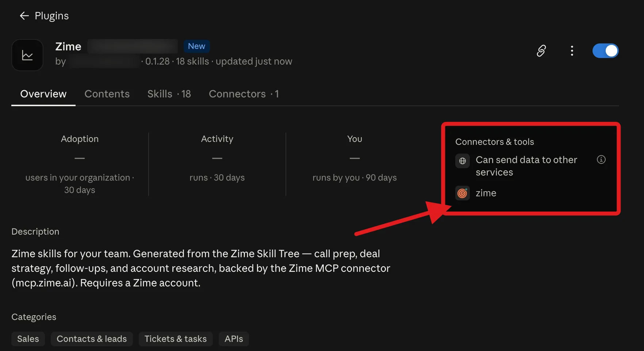Click the '18 skills' text in header
Screen dimensions: 644x351
(192, 61)
